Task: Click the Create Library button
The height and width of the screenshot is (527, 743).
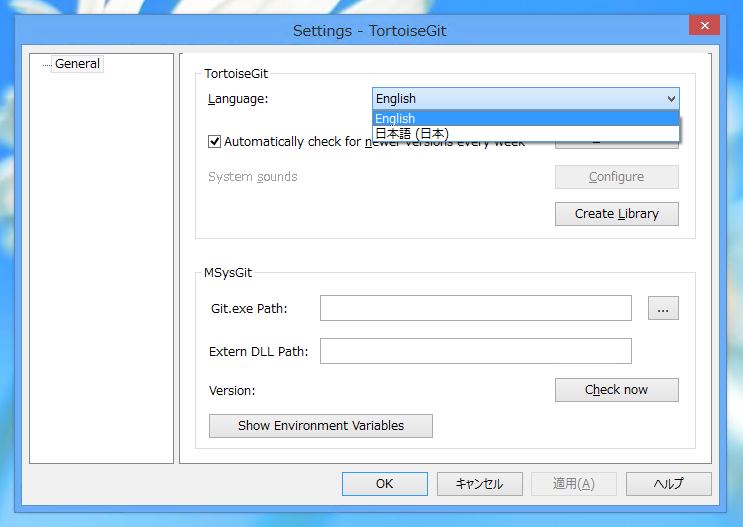Action: [616, 214]
